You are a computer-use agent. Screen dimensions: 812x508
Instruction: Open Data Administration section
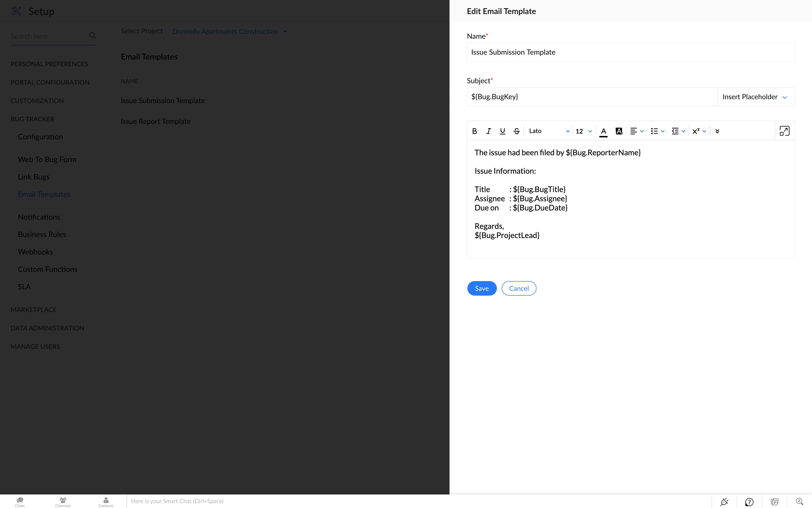click(47, 328)
